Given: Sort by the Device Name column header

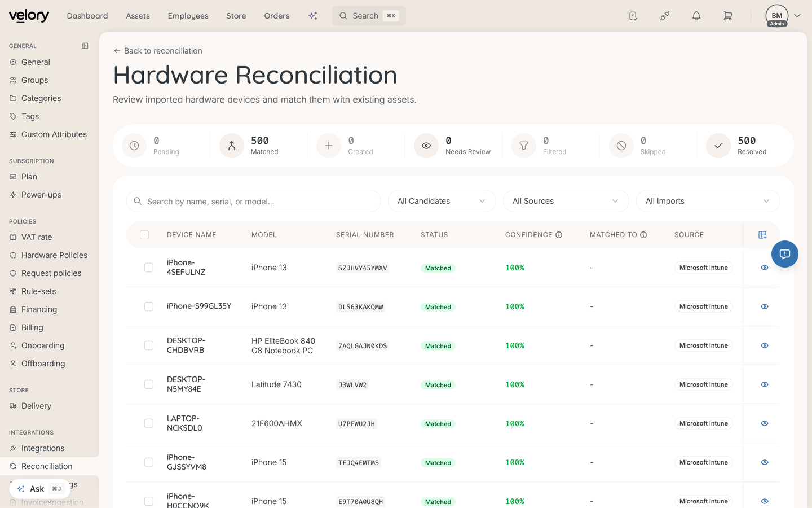Looking at the screenshot, I should [x=192, y=235].
